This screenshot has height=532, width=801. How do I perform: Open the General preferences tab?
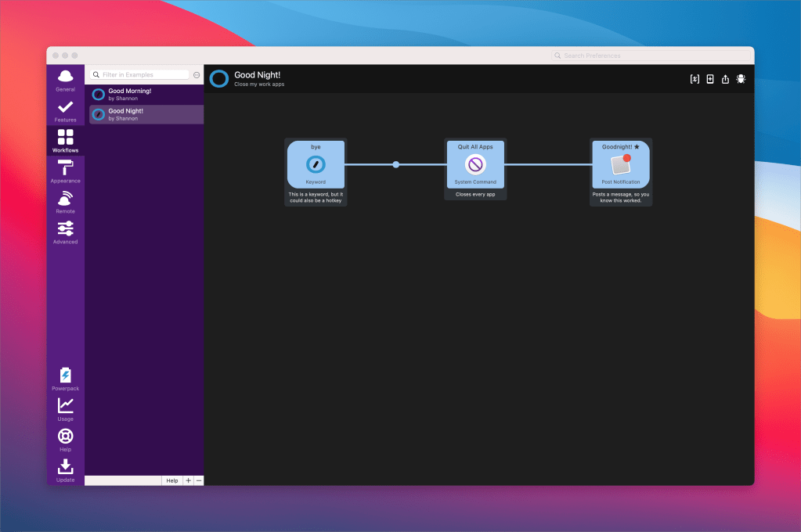pos(65,78)
